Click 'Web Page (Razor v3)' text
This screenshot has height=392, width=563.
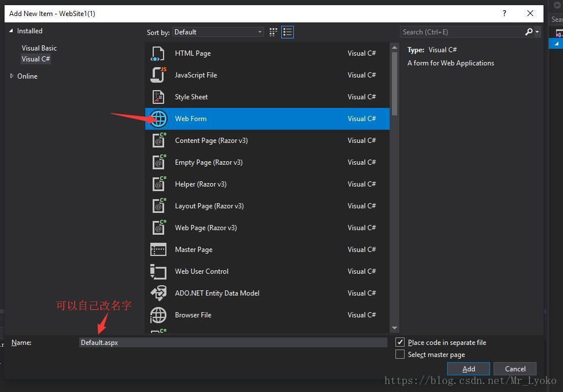[x=205, y=228]
